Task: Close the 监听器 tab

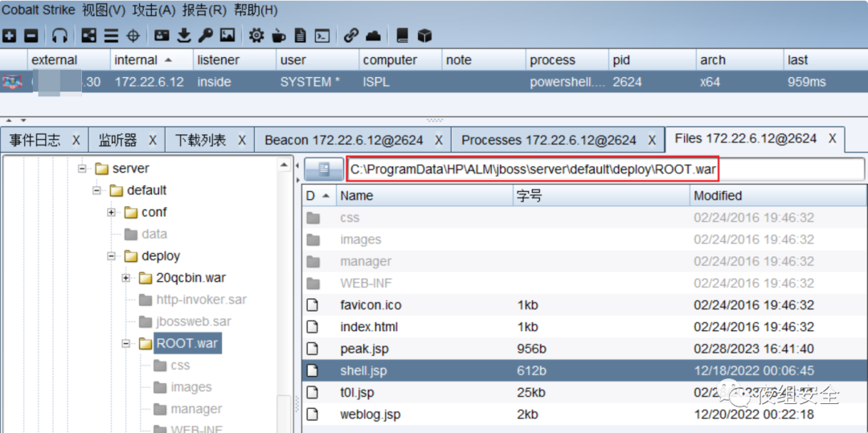Action: tap(153, 141)
